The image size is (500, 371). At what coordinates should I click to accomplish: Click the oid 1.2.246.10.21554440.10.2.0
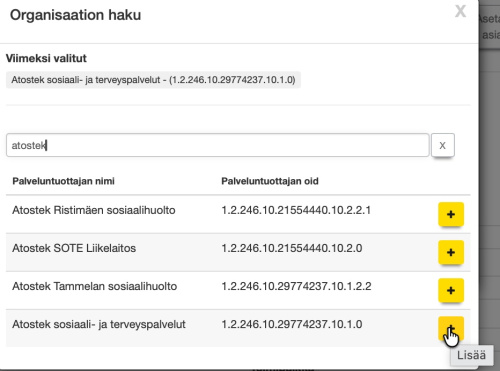[292, 248]
